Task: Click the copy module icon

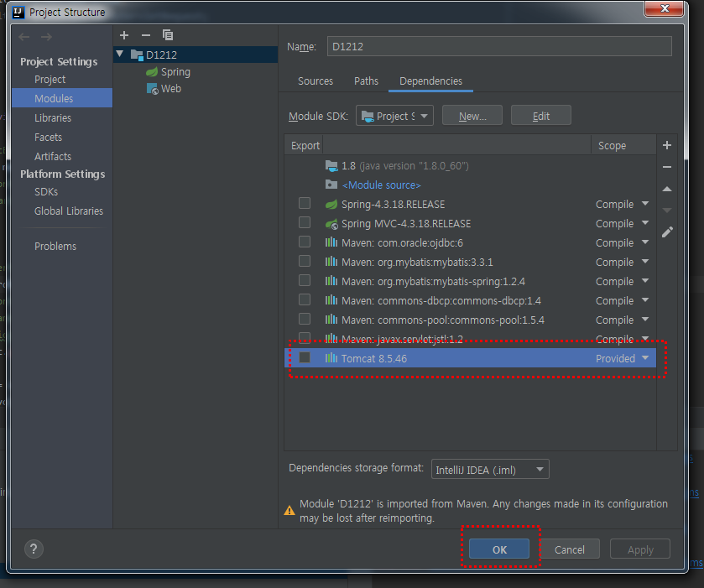Action: [x=168, y=35]
